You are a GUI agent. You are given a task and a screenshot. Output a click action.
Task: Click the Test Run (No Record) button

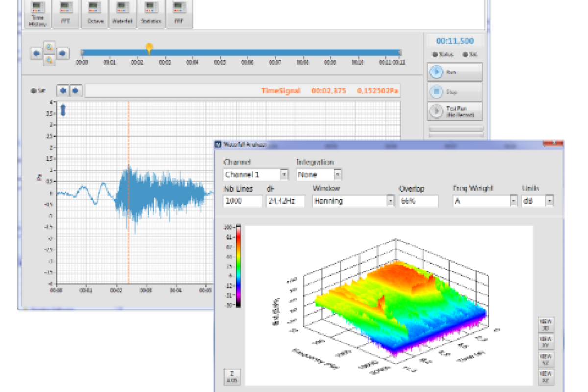[455, 111]
